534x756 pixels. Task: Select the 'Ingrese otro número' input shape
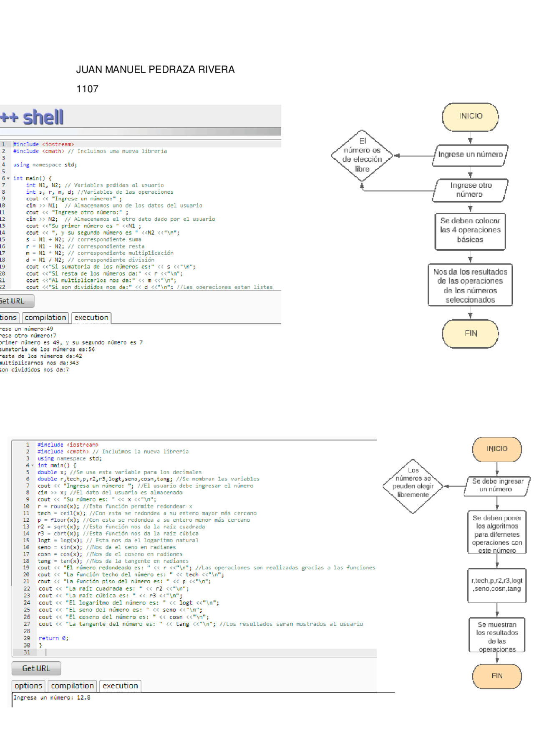pos(470,190)
